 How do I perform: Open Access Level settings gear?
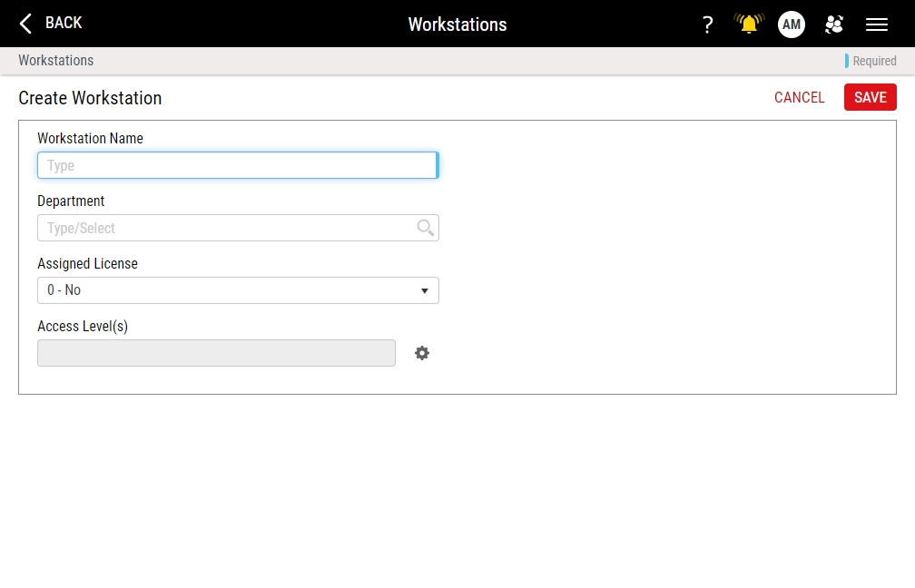pyautogui.click(x=422, y=353)
